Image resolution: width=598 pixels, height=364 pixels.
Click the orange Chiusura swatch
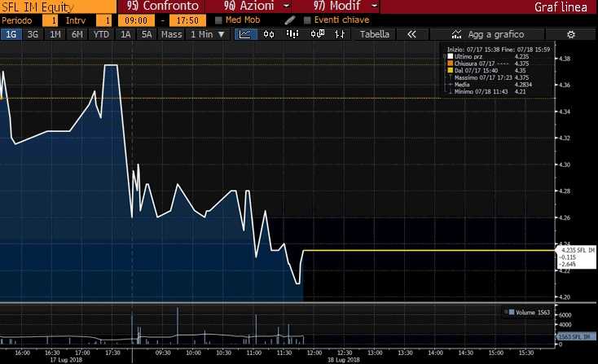click(450, 64)
